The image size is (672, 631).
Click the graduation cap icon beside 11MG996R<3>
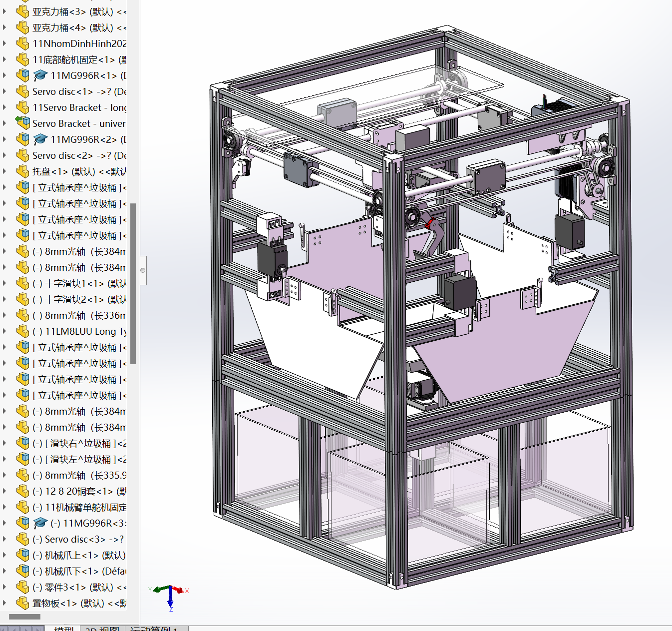40,523
